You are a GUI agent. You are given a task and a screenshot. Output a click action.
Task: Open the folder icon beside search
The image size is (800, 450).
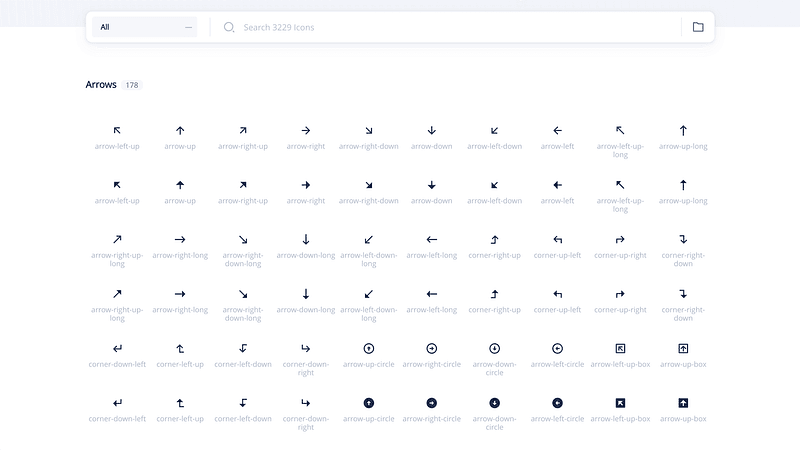pyautogui.click(x=698, y=27)
